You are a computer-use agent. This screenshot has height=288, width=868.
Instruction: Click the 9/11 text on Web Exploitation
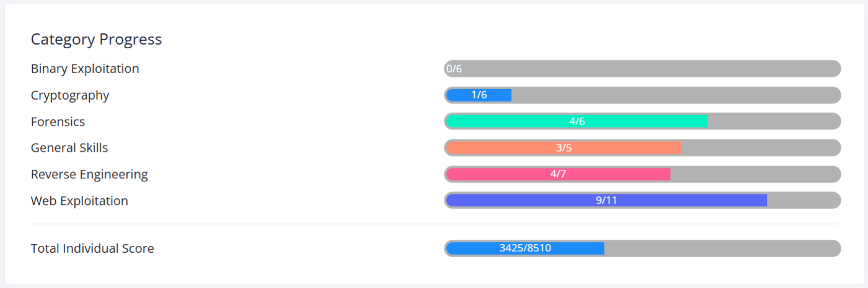(606, 201)
